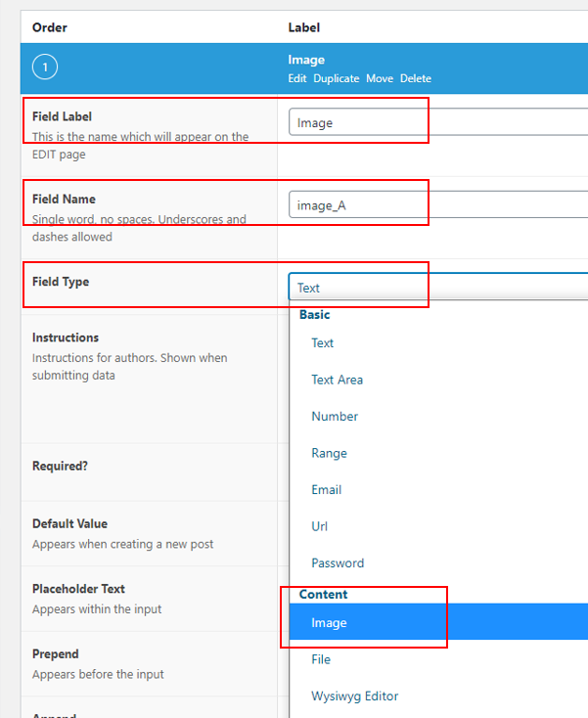The width and height of the screenshot is (588, 718).
Task: Select Email field type
Action: click(x=327, y=489)
